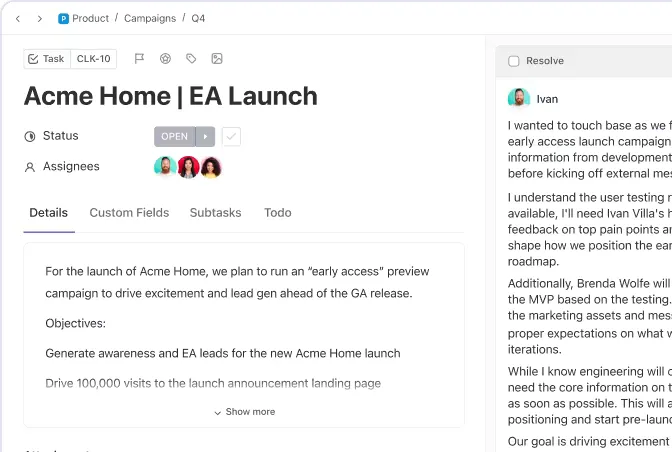Open the tags icon
The image size is (672, 452).
(x=191, y=59)
